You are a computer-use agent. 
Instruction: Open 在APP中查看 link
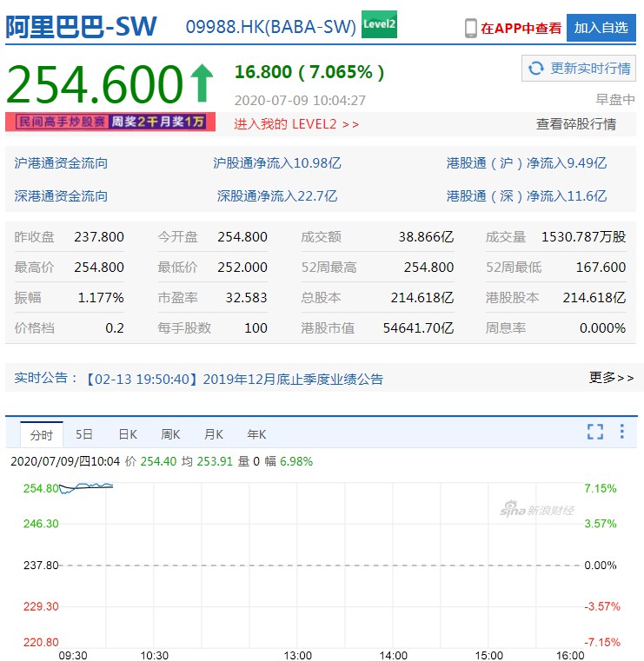click(521, 29)
